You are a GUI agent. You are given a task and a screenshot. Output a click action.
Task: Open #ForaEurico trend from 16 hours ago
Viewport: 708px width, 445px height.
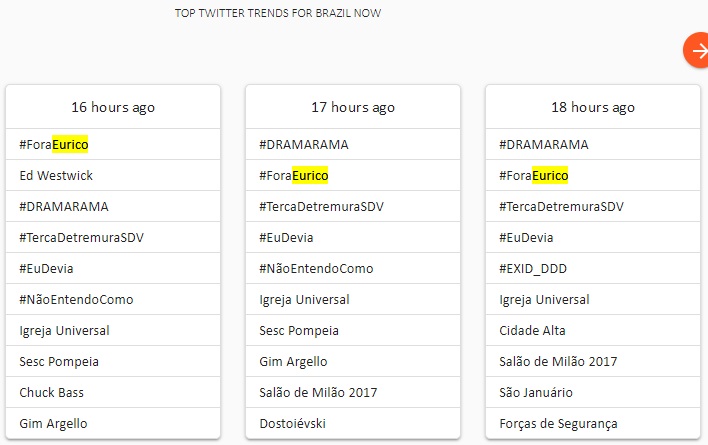[54, 145]
